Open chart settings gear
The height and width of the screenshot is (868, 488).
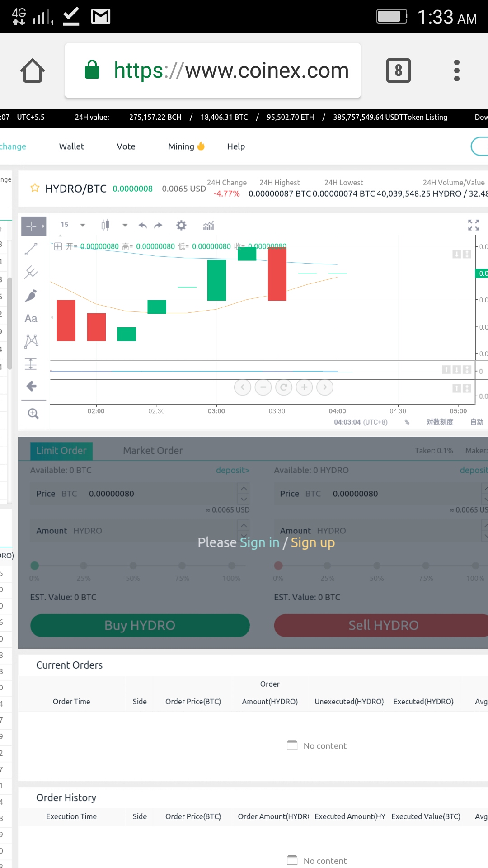click(x=181, y=225)
